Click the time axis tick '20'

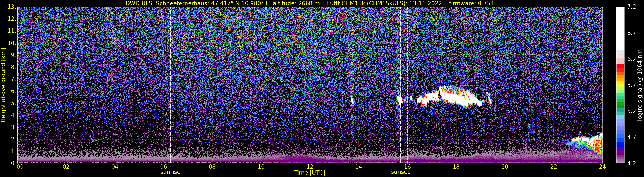click(505, 167)
